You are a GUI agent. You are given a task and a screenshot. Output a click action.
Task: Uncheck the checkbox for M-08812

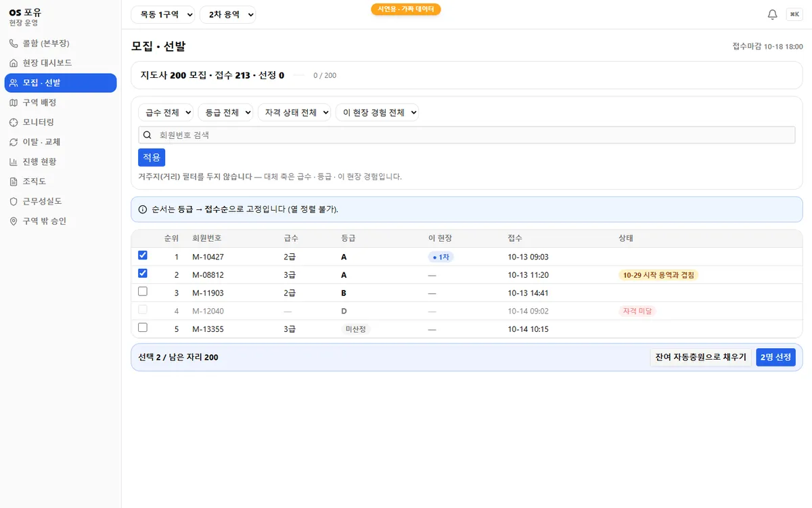click(x=142, y=274)
